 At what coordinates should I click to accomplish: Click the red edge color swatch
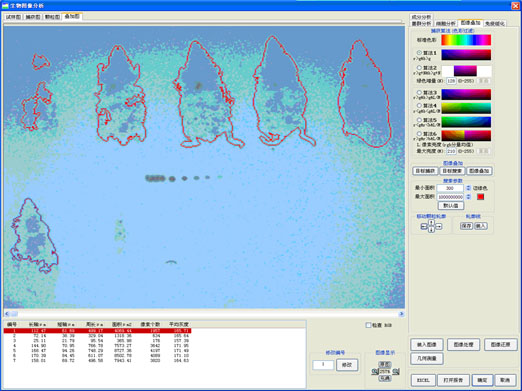coord(480,197)
